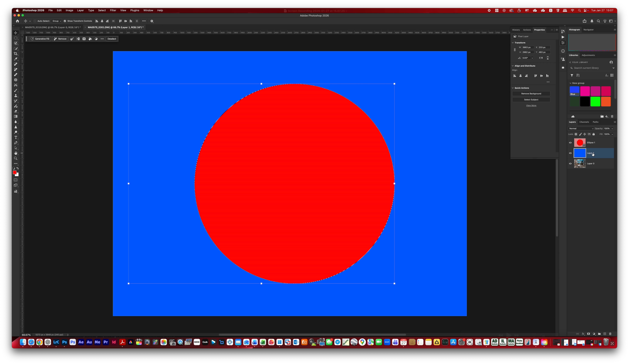Open the Filter menu
The image size is (629, 364).
click(113, 10)
